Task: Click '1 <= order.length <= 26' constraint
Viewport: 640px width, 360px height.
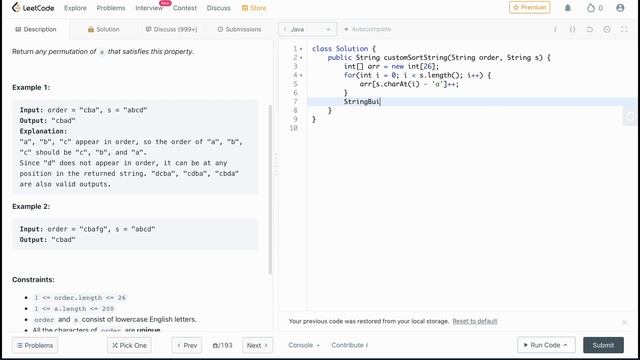Action: pyautogui.click(x=80, y=298)
